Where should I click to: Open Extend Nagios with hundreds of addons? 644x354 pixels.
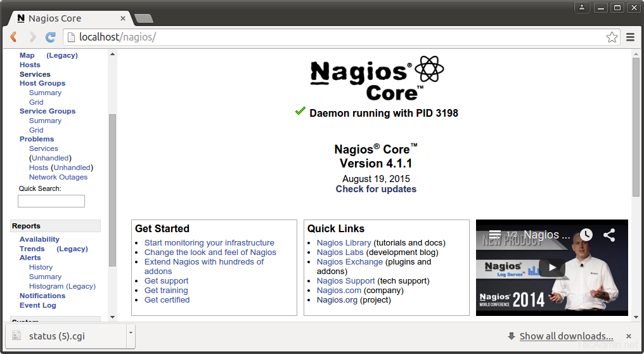point(204,266)
